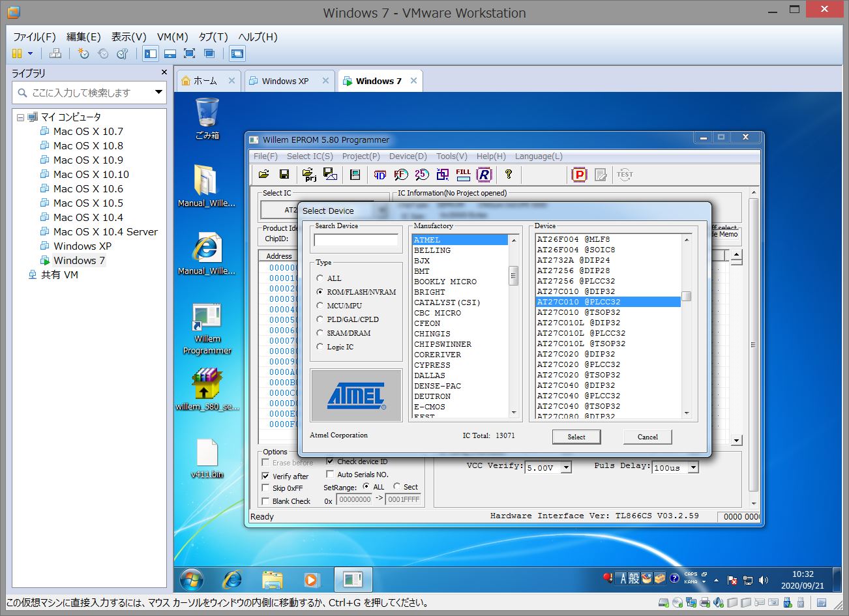The width and height of the screenshot is (849, 616).
Task: Click the blank check FF magnifier icon
Action: click(x=401, y=174)
